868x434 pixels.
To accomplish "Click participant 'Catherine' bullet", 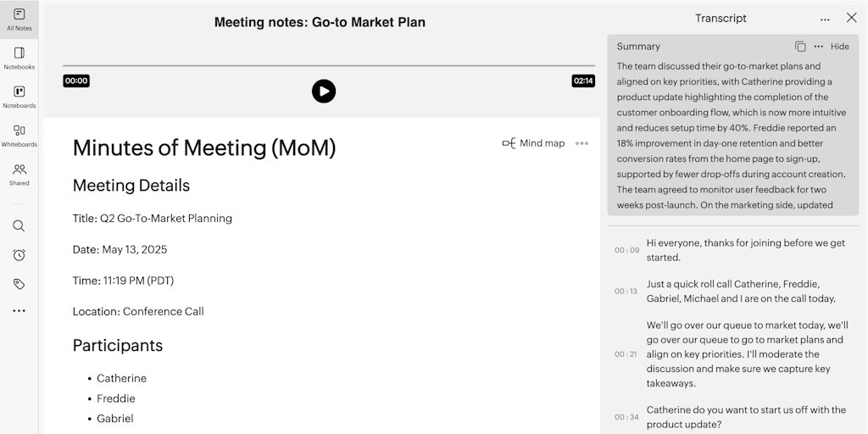I will pyautogui.click(x=121, y=379).
